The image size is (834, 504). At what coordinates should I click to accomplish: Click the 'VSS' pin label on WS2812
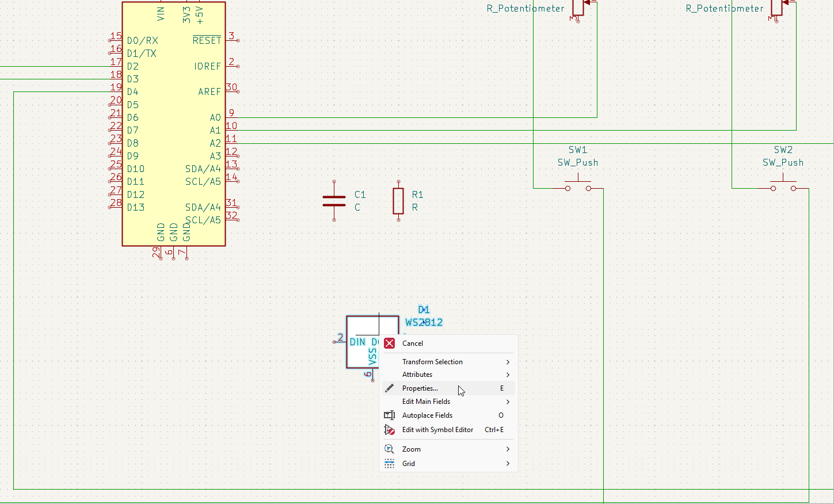[x=373, y=357]
